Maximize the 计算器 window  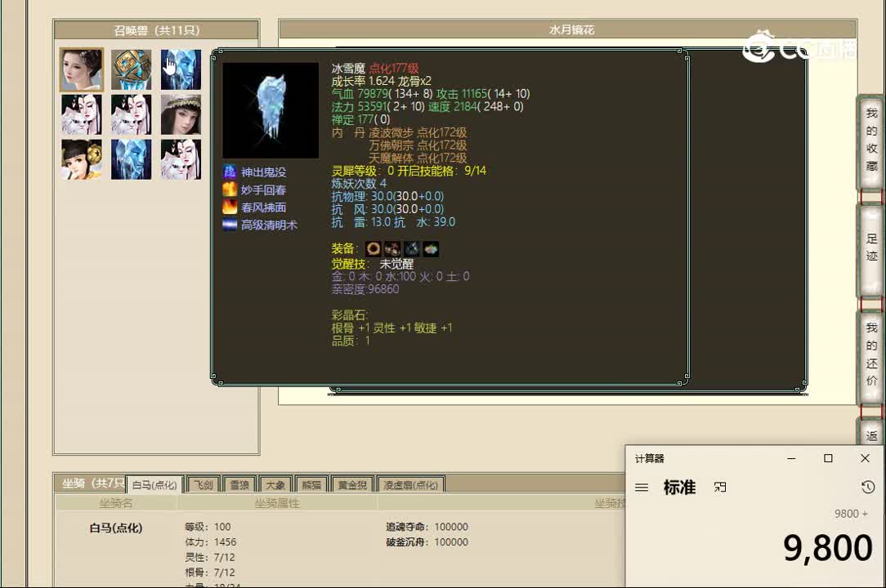[x=828, y=458]
